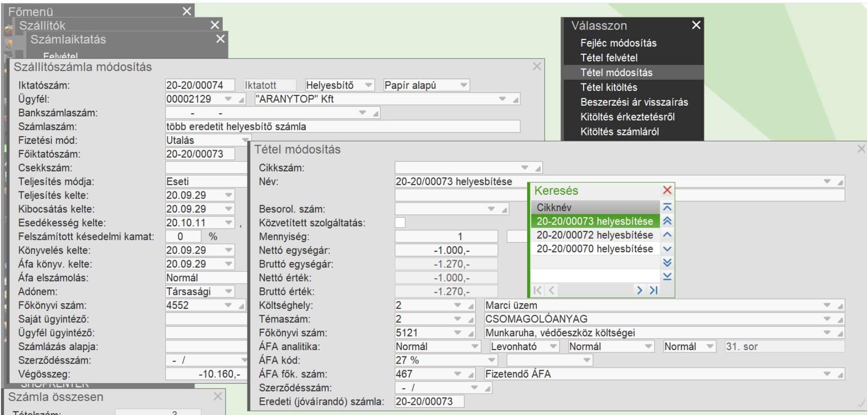
Task: Close the Keresés search popup
Action: click(667, 190)
